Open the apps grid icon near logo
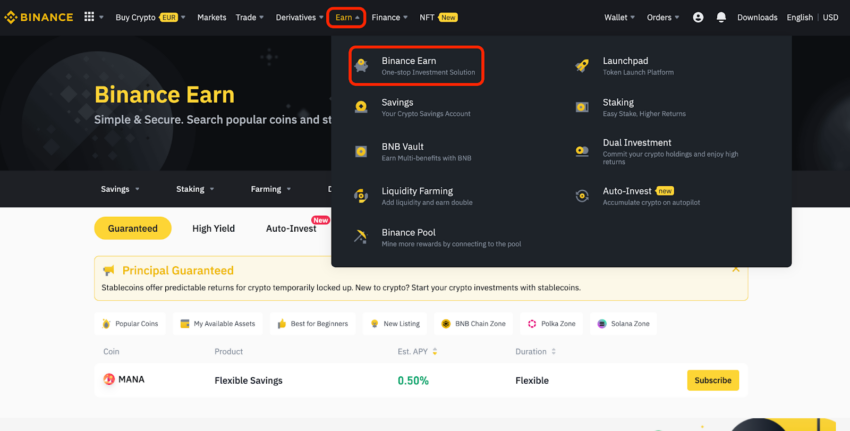This screenshot has width=850, height=431. coord(89,17)
